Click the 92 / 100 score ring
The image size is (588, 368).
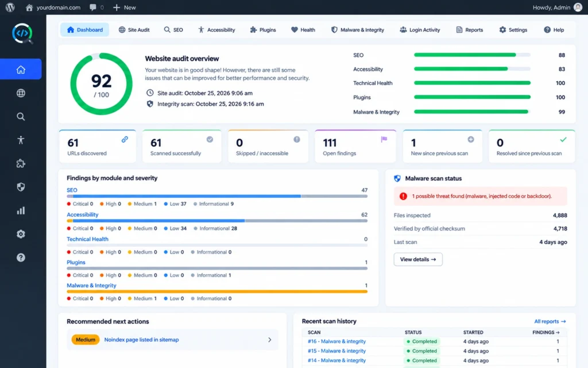tap(101, 84)
